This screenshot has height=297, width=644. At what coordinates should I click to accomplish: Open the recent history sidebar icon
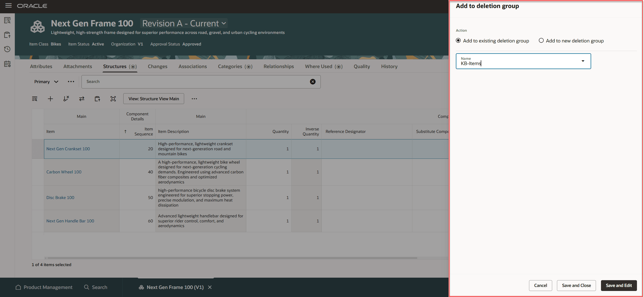pyautogui.click(x=7, y=49)
